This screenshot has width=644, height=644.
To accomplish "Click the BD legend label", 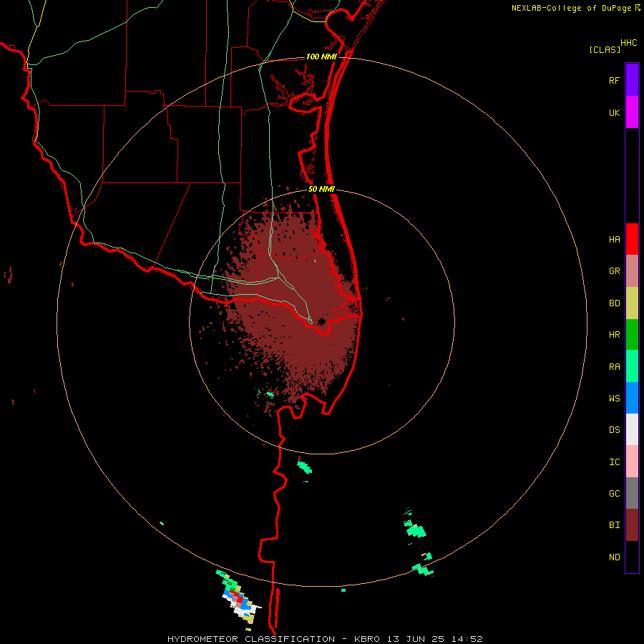I will pos(614,303).
